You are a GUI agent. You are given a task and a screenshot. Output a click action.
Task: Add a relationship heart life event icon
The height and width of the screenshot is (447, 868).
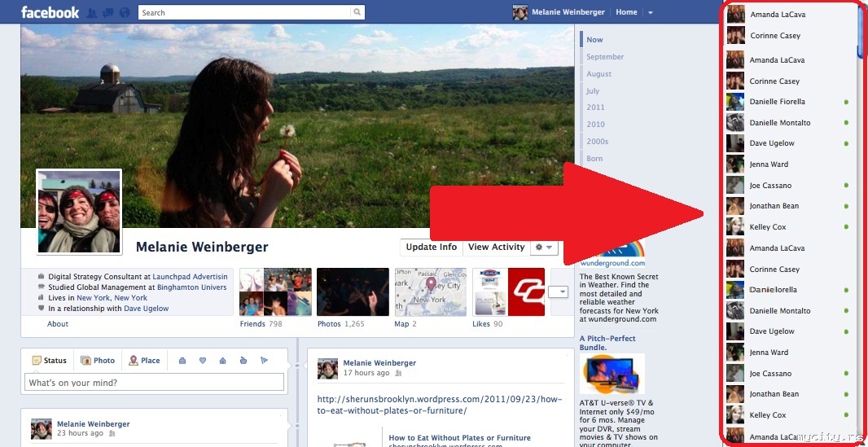click(x=203, y=361)
